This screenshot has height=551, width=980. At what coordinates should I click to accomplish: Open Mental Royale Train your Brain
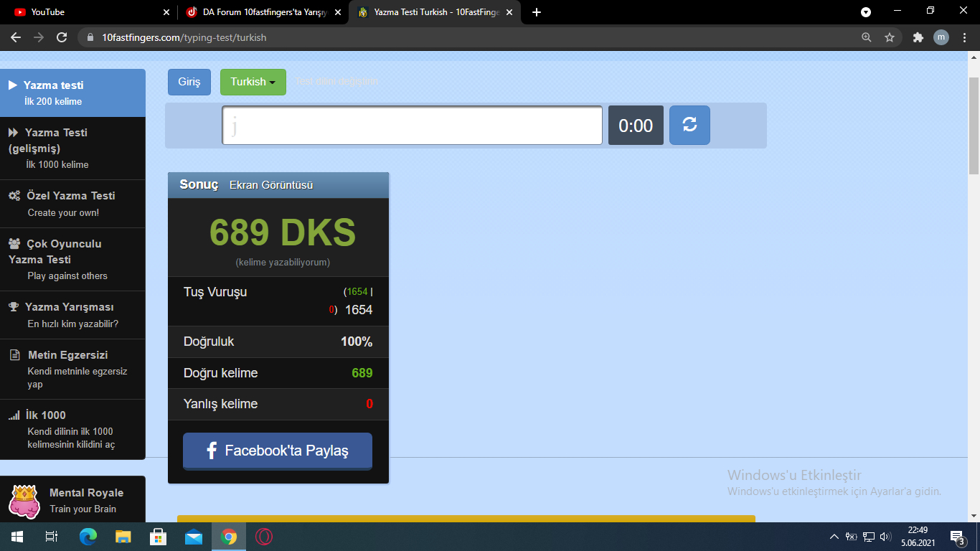point(72,500)
